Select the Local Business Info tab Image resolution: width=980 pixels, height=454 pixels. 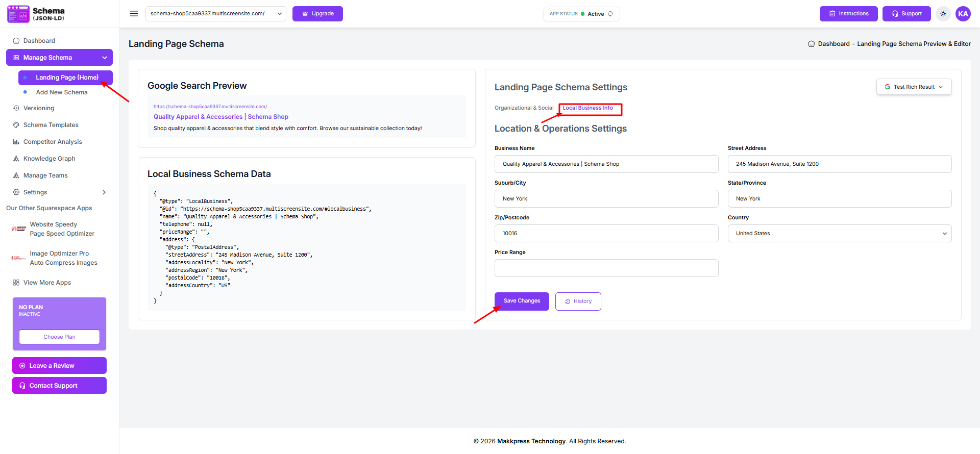587,108
